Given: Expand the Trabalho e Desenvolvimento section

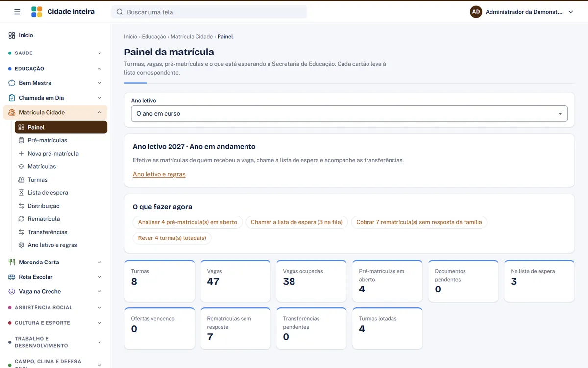Looking at the screenshot, I should pos(55,342).
